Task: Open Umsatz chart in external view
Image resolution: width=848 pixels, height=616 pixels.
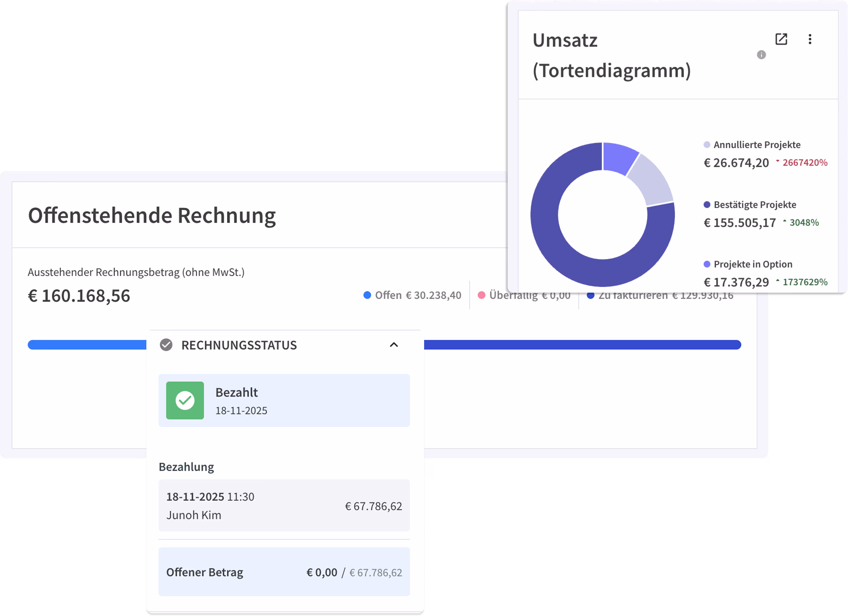Action: [781, 39]
